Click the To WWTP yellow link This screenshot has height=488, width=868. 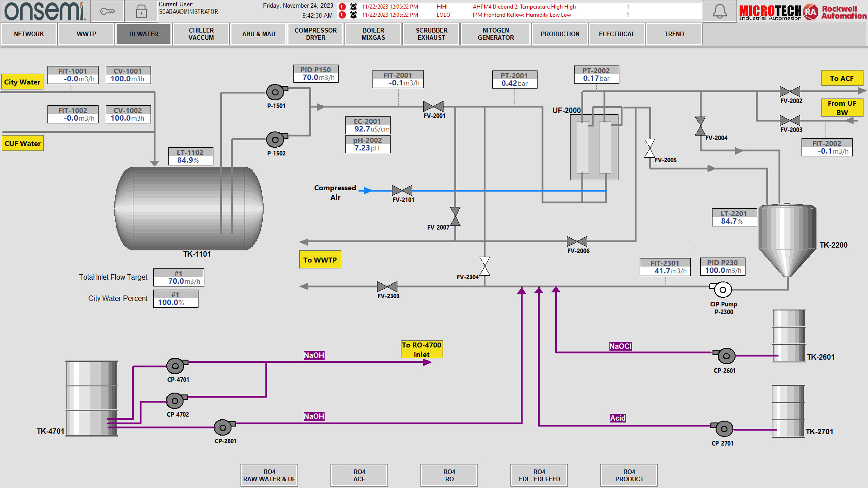point(320,260)
